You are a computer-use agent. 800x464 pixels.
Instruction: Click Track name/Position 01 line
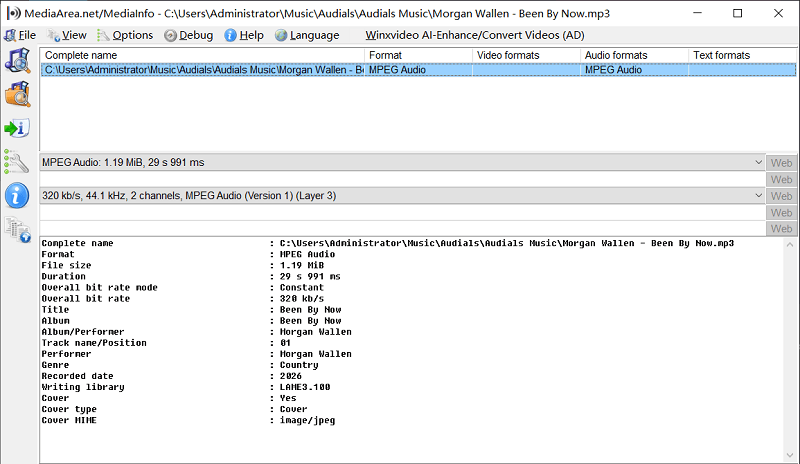pyautogui.click(x=166, y=343)
